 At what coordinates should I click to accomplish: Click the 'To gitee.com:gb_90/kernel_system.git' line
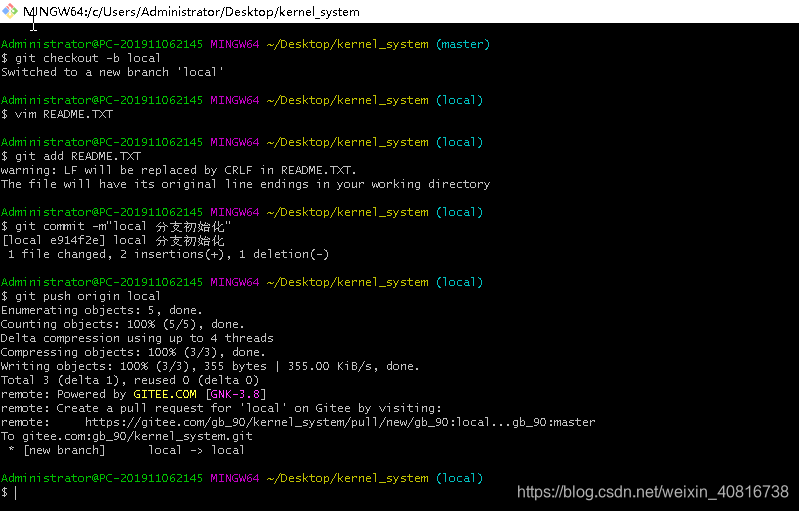(x=126, y=436)
